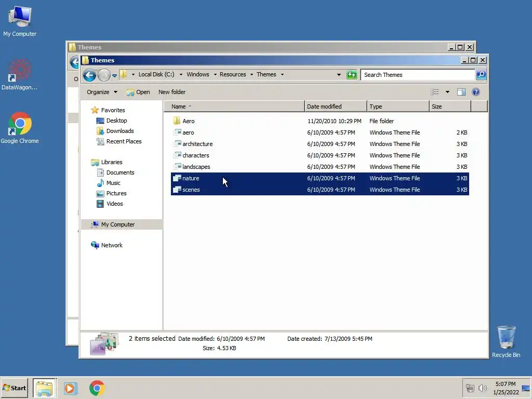Change your view icon
Image resolution: width=532 pixels, height=399 pixels.
(x=435, y=92)
